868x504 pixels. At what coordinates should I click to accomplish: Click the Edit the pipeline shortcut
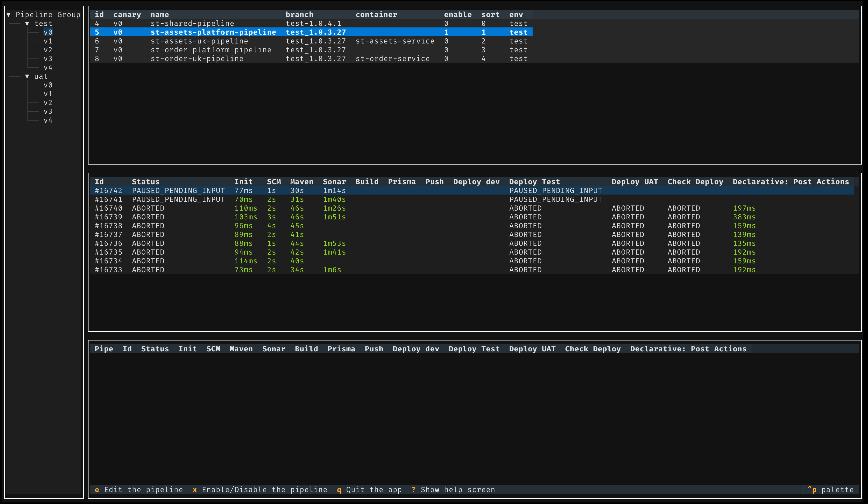pyautogui.click(x=139, y=490)
